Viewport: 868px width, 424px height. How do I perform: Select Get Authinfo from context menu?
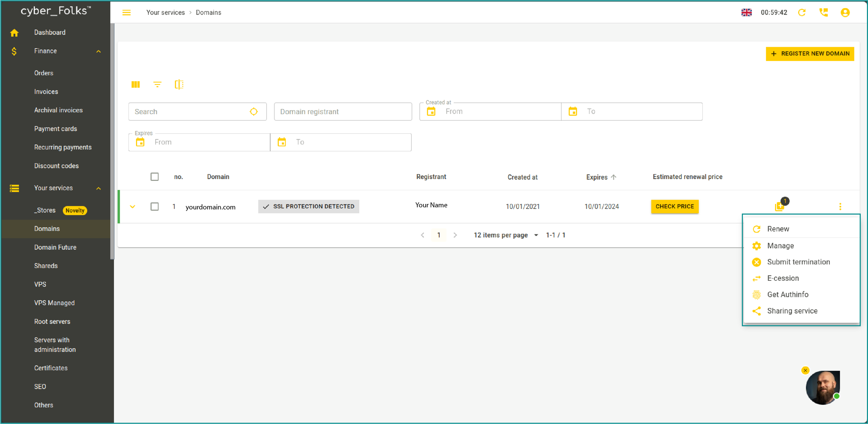[x=788, y=294]
